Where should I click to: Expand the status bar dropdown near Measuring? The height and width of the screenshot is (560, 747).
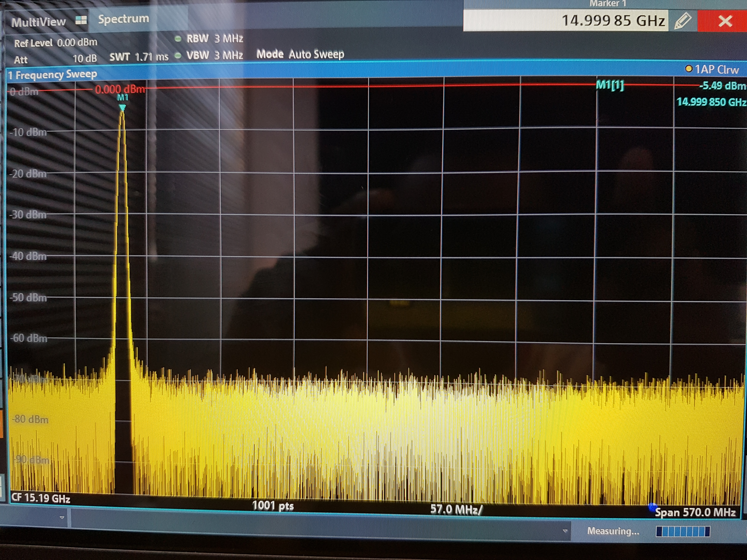(x=565, y=531)
